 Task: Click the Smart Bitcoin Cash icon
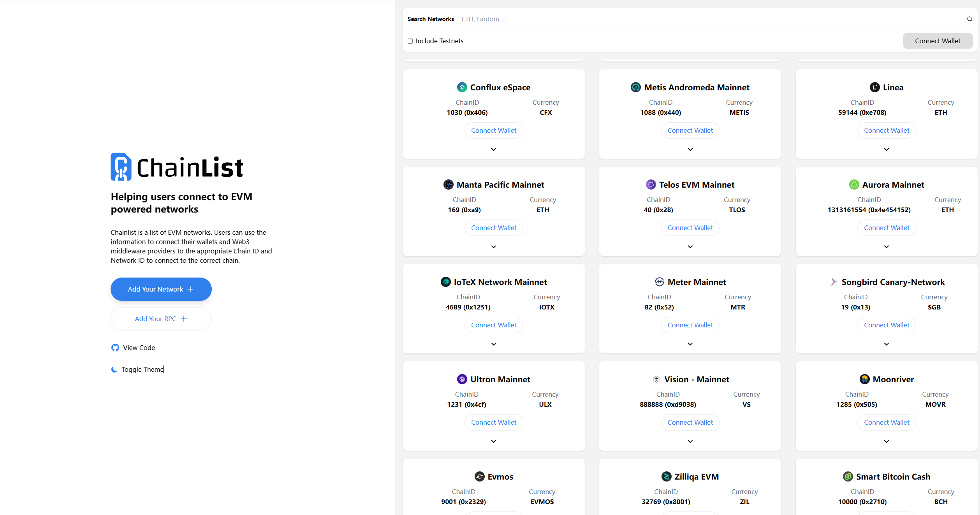[848, 476]
